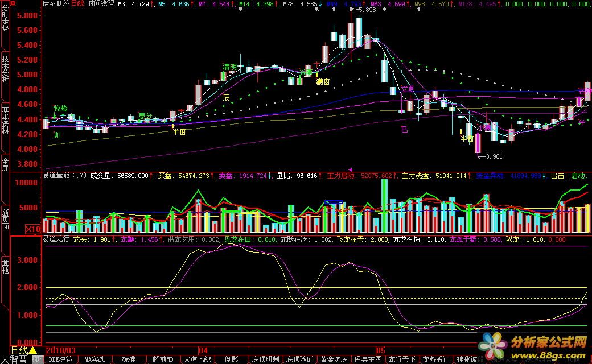The image size is (592, 364).
Task: Click the M14: 4.398 moving average value
Action: tap(258, 4)
